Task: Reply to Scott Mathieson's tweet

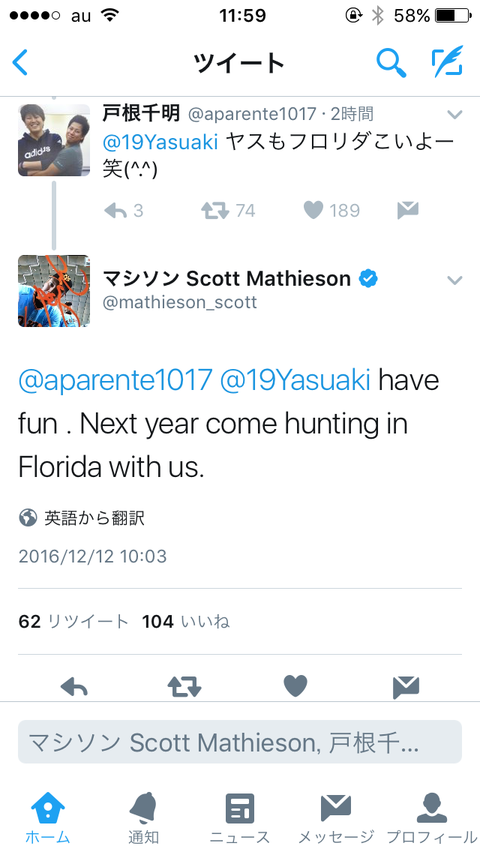Action: [74, 687]
